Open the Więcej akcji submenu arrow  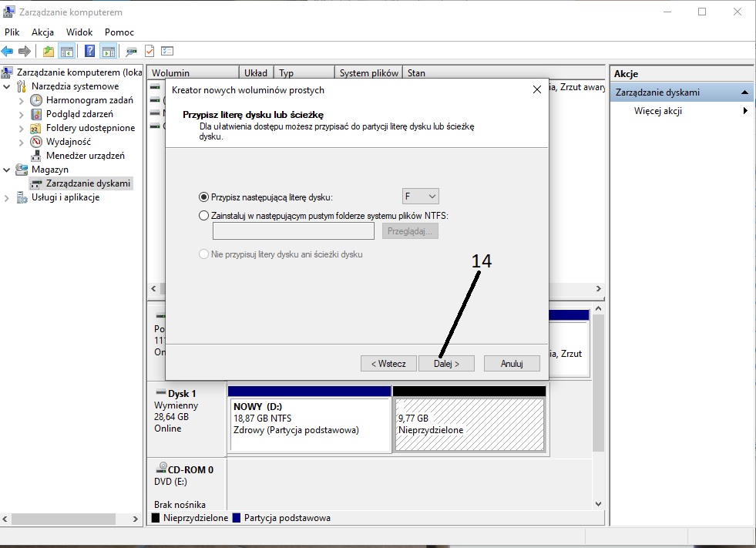[745, 111]
